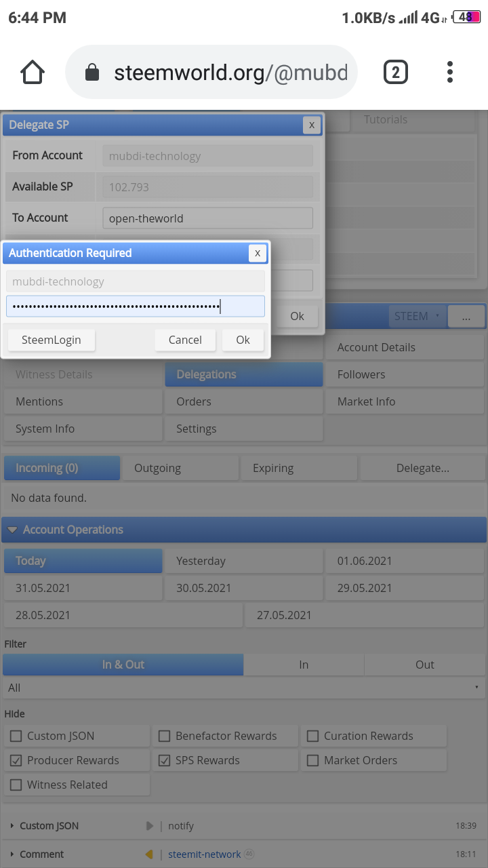Open the System Info tab
488x868 pixels.
(83, 429)
